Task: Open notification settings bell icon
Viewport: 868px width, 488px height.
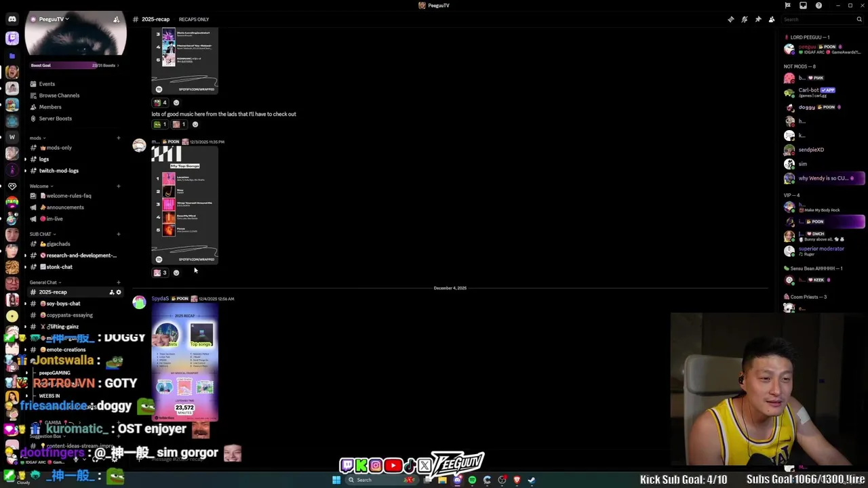Action: [744, 19]
